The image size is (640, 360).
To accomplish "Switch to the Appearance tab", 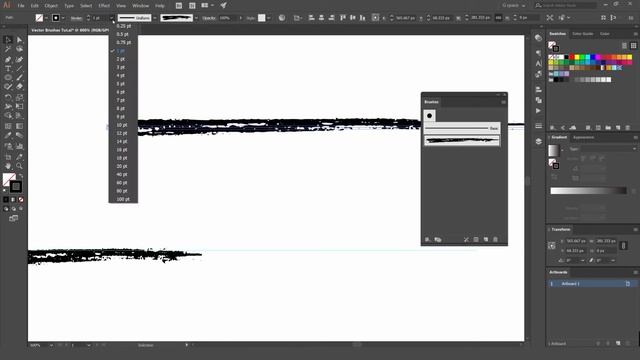I will (584, 137).
